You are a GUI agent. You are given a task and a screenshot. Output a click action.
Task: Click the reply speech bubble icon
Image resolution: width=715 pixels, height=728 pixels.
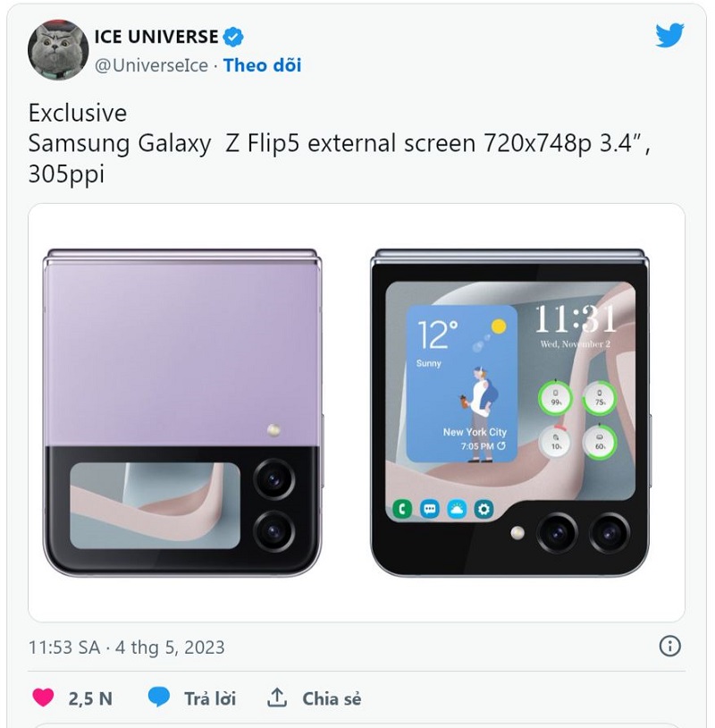click(x=159, y=698)
